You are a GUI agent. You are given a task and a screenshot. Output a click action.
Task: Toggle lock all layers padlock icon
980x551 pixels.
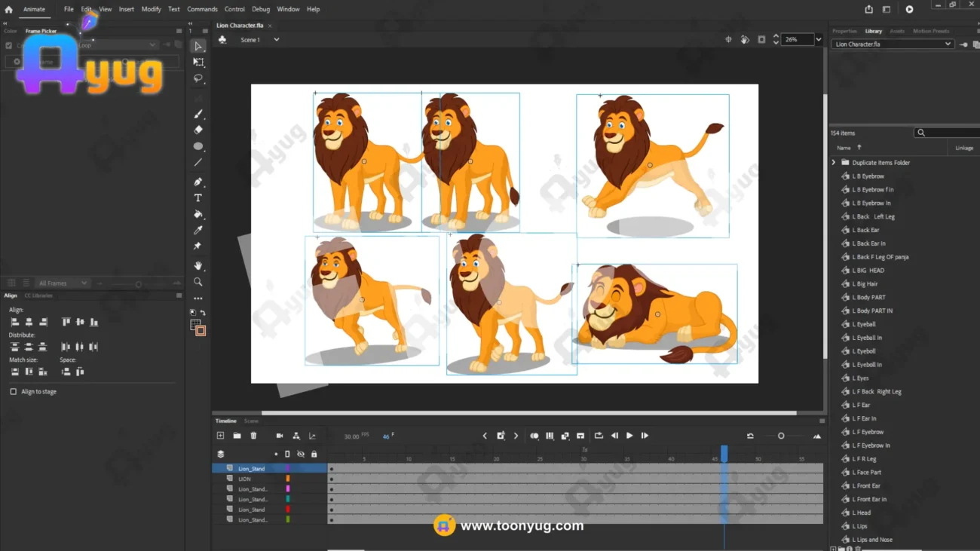(314, 455)
